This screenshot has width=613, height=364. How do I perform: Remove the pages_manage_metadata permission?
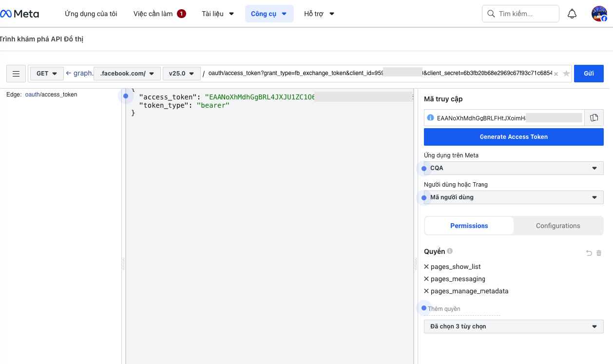point(426,291)
